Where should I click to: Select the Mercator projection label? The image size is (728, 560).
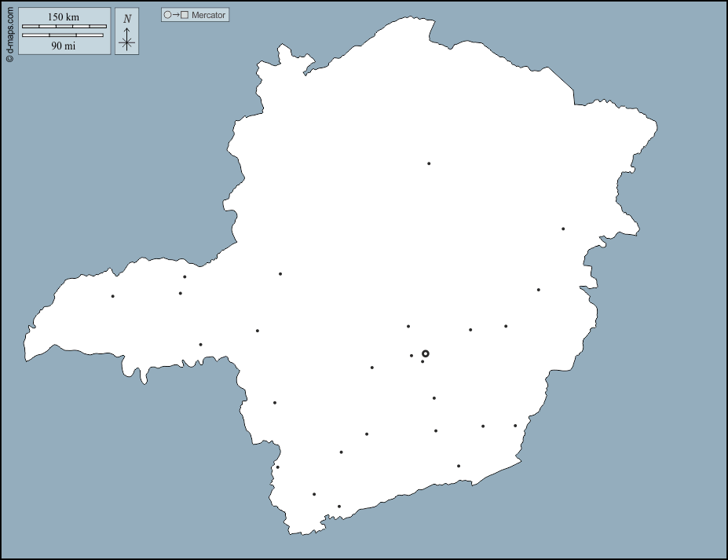click(x=208, y=15)
